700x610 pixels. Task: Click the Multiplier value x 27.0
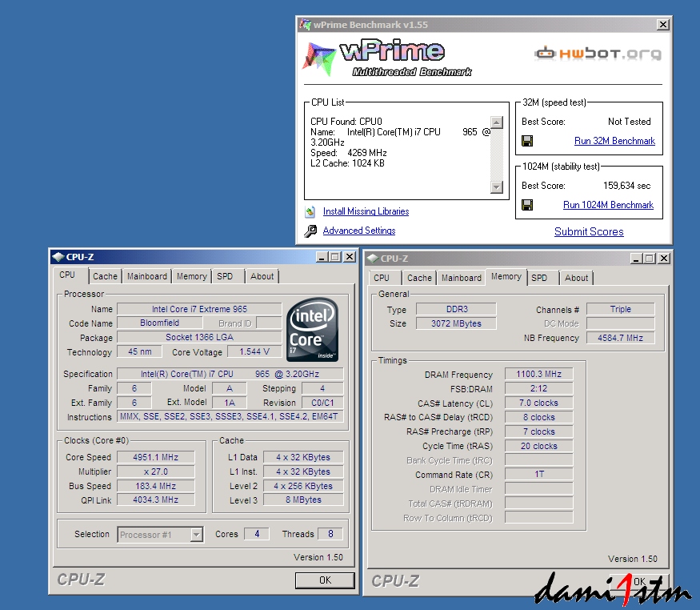(155, 472)
